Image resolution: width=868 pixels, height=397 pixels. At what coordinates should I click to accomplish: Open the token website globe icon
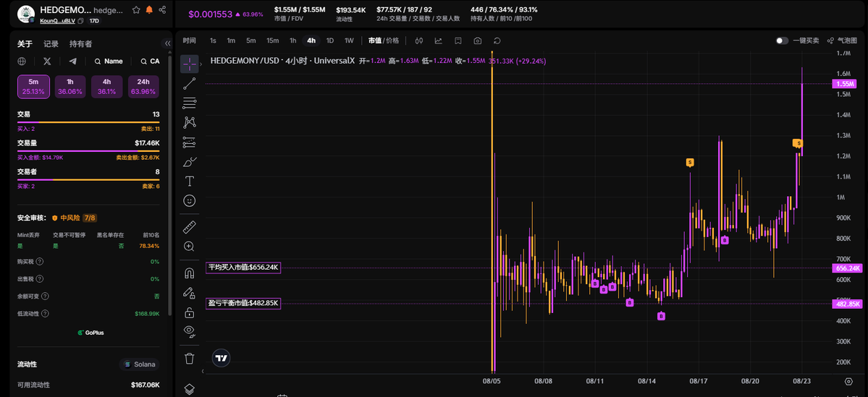[x=22, y=61]
